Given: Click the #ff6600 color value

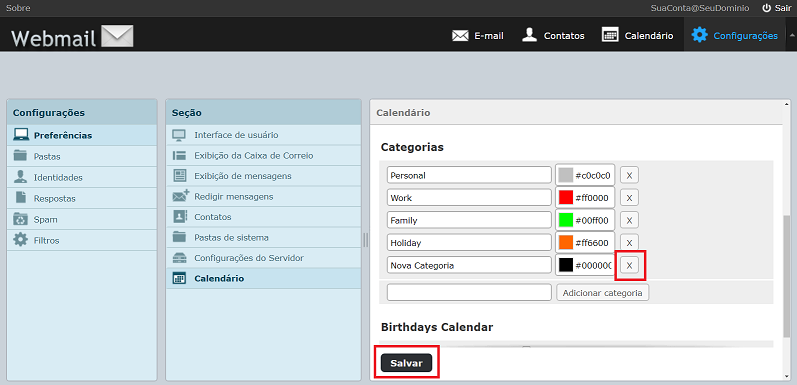Looking at the screenshot, I should [593, 243].
